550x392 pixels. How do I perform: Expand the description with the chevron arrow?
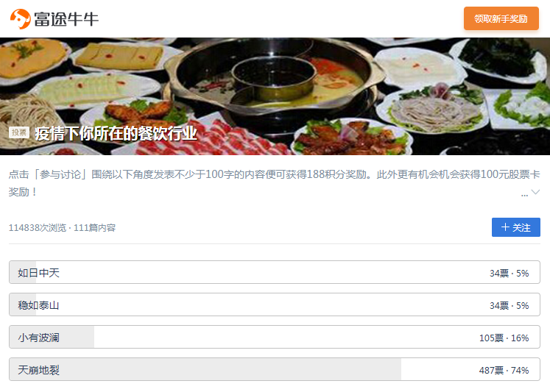tap(535, 192)
